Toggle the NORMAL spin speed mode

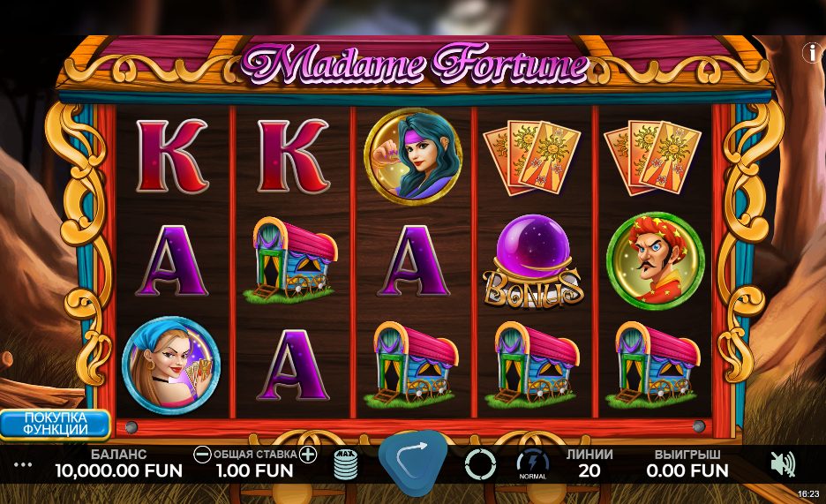[x=533, y=464]
